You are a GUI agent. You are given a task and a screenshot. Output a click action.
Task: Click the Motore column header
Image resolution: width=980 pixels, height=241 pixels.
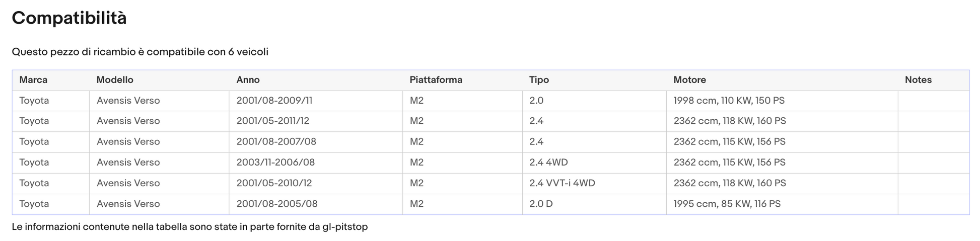[x=689, y=80]
